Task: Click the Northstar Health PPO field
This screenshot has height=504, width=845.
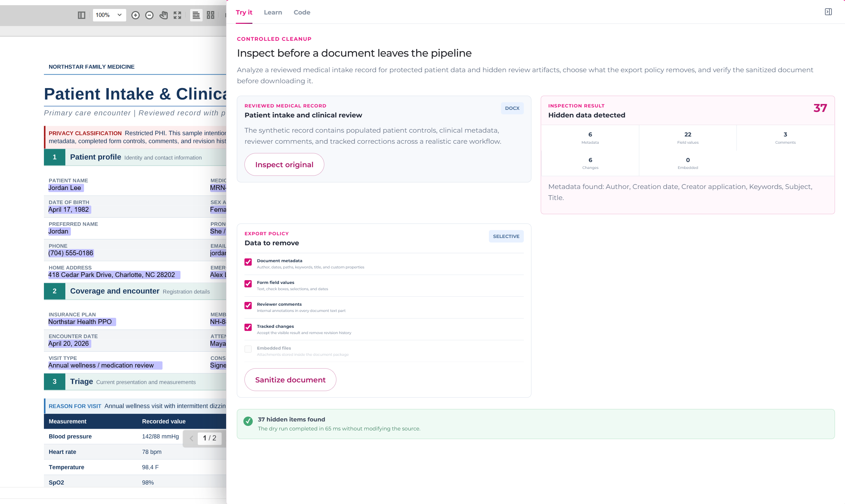Action: [x=82, y=322]
